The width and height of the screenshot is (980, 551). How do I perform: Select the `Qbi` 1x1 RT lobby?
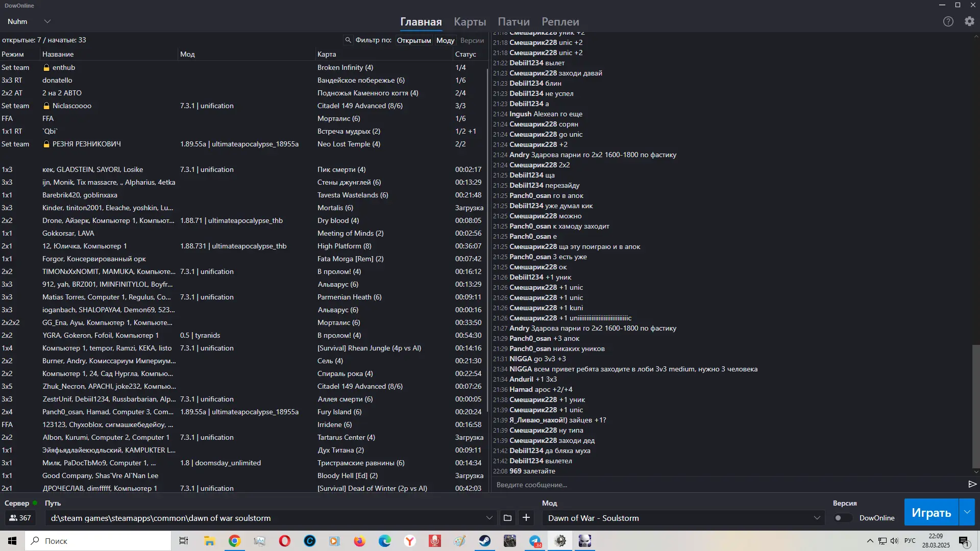243,131
